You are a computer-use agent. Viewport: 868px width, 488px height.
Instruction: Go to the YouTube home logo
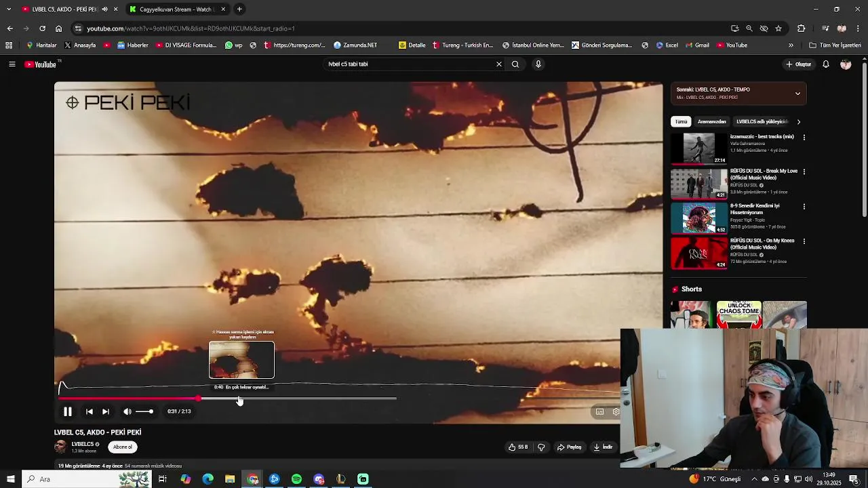click(41, 64)
